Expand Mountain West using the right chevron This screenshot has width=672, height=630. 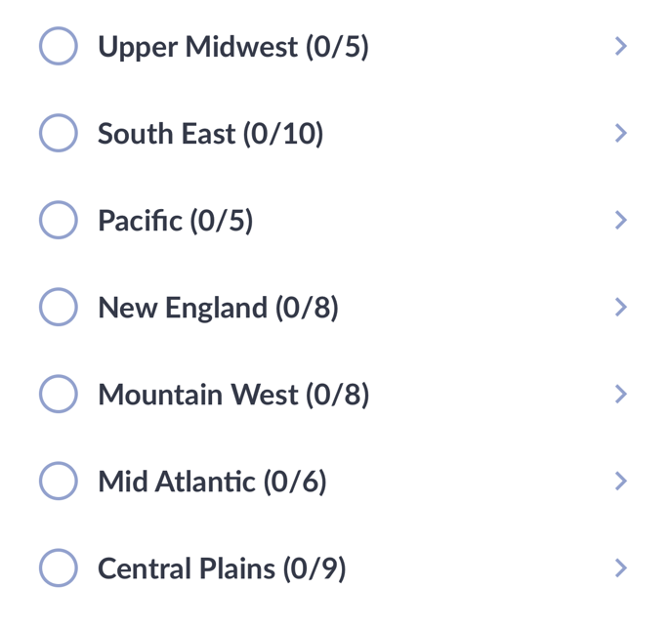621,394
